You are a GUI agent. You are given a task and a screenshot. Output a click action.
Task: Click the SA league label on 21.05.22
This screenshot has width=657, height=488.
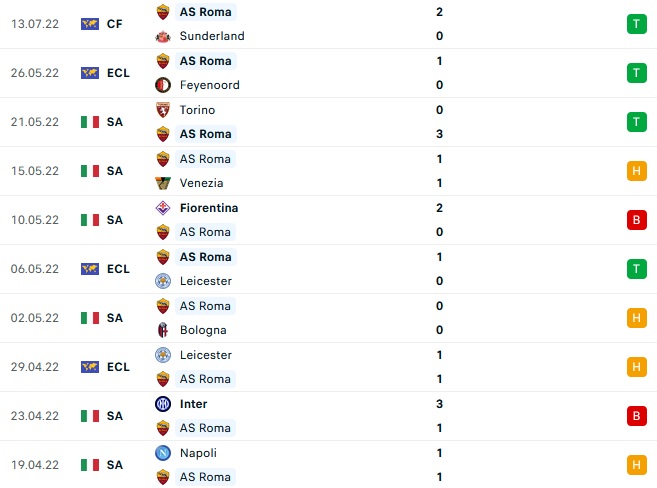(x=115, y=122)
